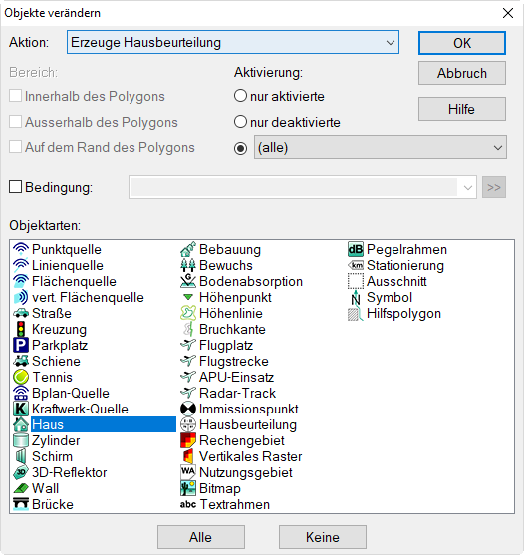The height and width of the screenshot is (555, 524).
Task: Select the Pegelrahmen dB icon
Action: pyautogui.click(x=355, y=249)
